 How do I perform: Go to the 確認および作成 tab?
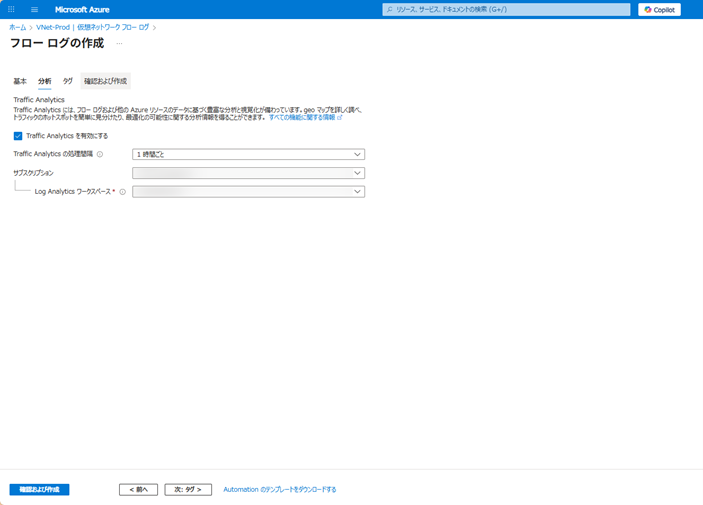pos(105,81)
